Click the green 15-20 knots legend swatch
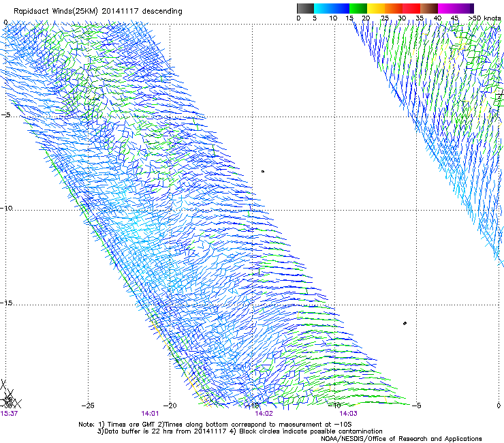Viewport: 504px width, 443px height. click(x=358, y=8)
